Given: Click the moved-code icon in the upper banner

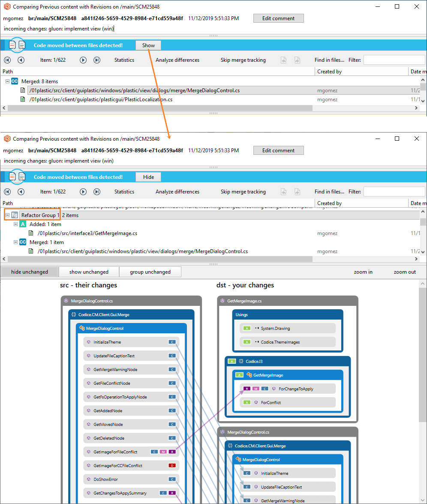Looking at the screenshot, I should tap(17, 45).
